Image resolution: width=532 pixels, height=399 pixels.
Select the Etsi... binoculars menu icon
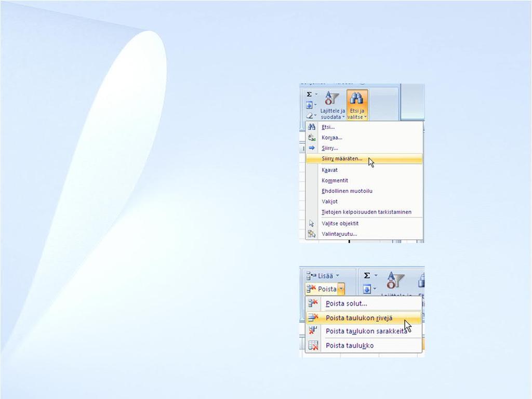[312, 127]
